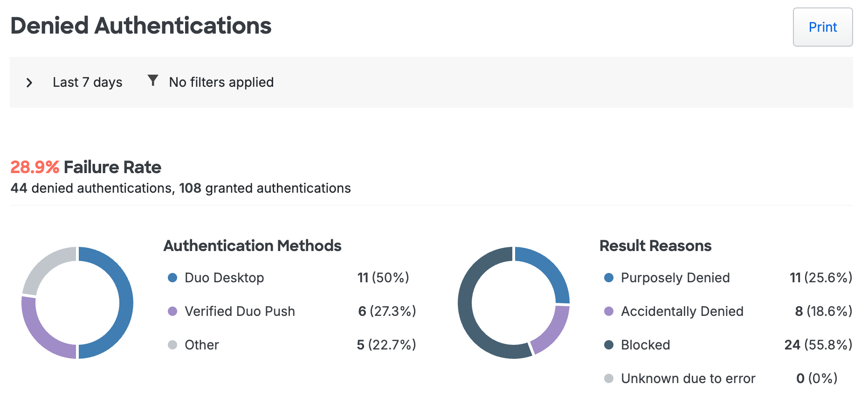
Task: Click the 28.9% Failure Rate value
Action: tap(35, 167)
